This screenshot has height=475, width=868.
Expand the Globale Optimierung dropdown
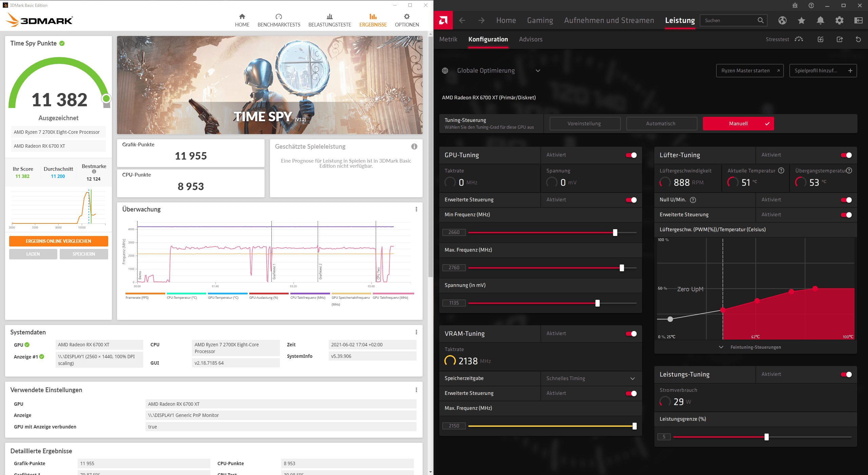(538, 71)
